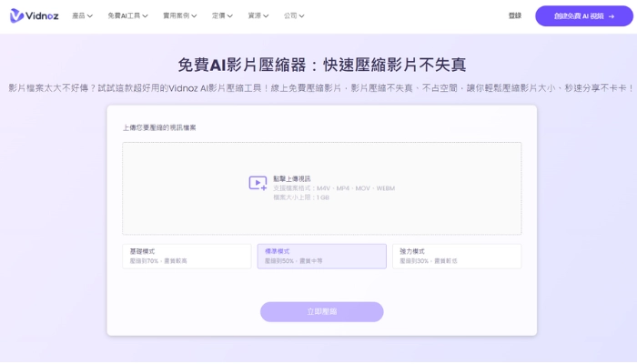Expand the 實用案例 menu
The width and height of the screenshot is (637, 364).
point(180,15)
